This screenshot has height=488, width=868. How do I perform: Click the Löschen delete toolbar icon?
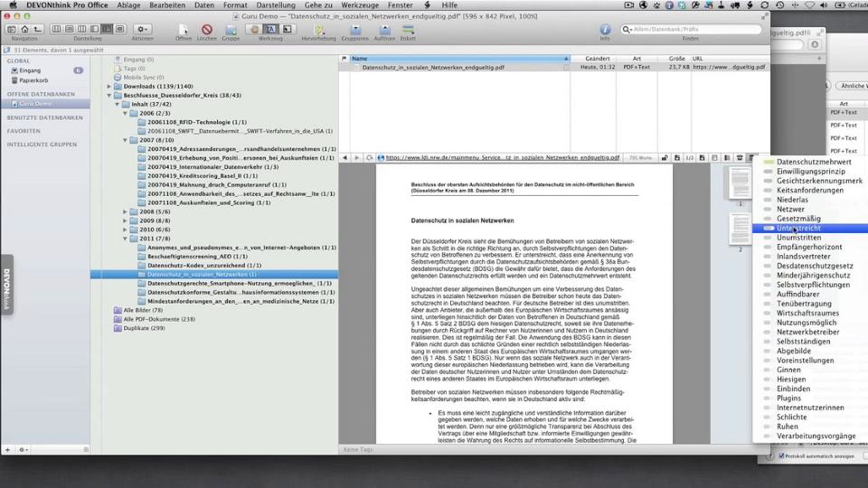207,30
